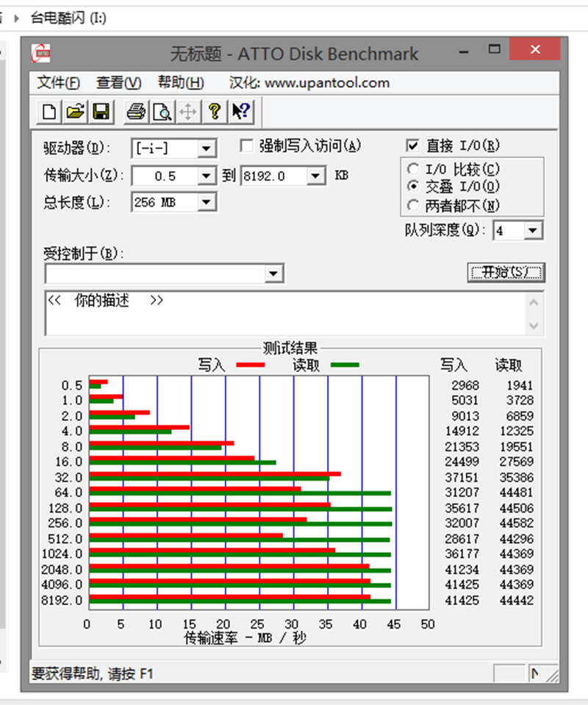The image size is (588, 705).
Task: Click the Save floppy disk icon
Action: [101, 112]
